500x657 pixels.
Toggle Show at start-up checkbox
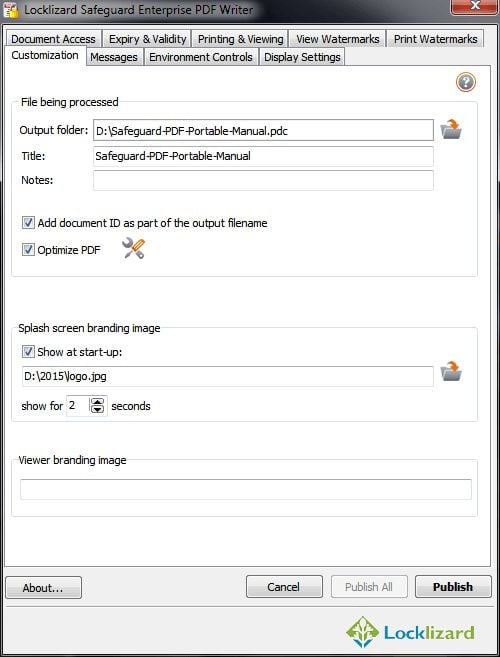pos(28,352)
